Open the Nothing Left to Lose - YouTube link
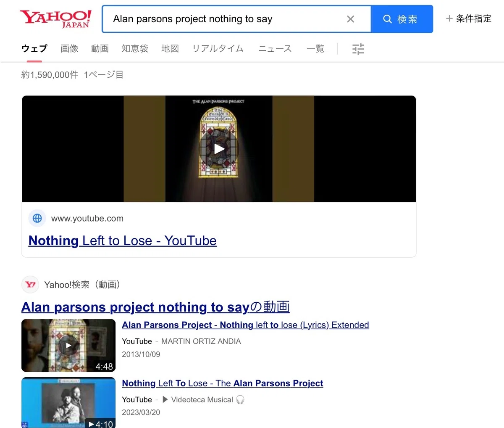 [x=123, y=240]
